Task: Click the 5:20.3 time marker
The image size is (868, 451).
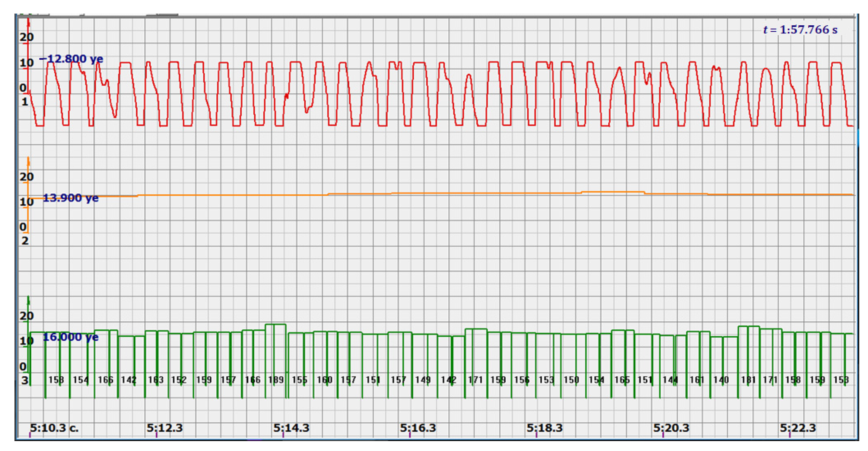Action: click(x=671, y=428)
